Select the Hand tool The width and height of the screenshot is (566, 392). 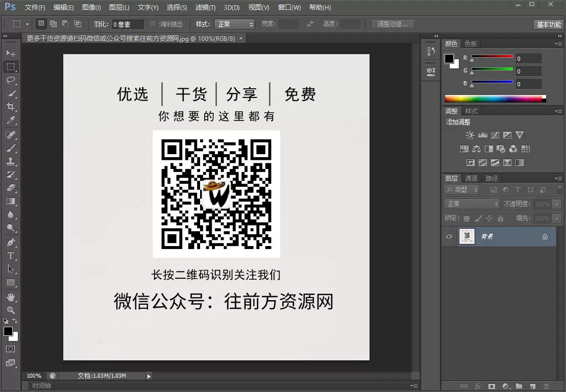pos(11,297)
